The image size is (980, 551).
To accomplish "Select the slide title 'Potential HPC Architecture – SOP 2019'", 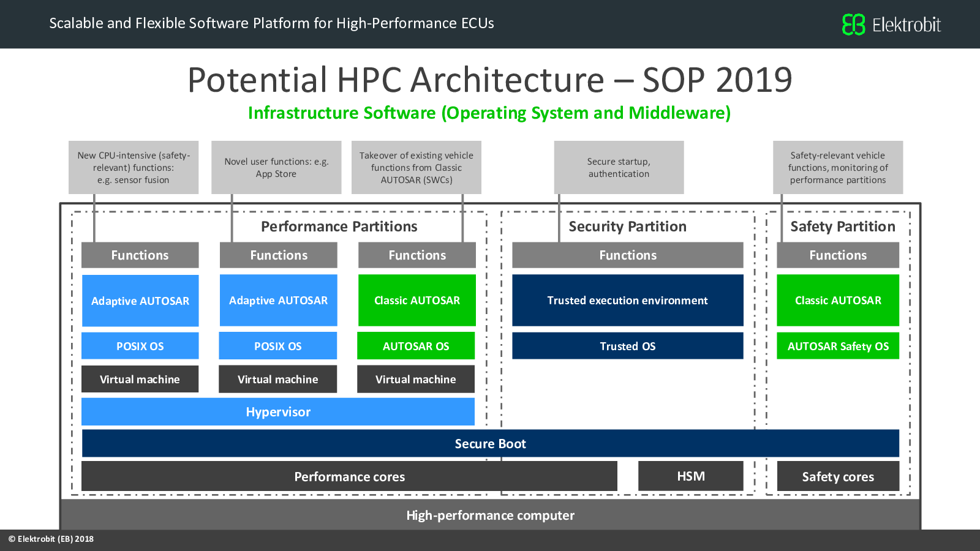I will (x=489, y=80).
